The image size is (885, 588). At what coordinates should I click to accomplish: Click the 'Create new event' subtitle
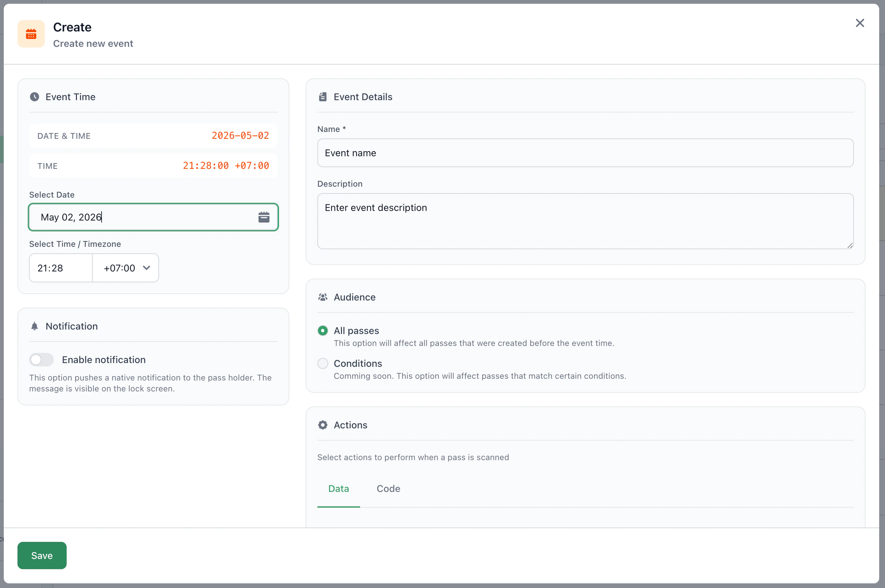click(93, 43)
